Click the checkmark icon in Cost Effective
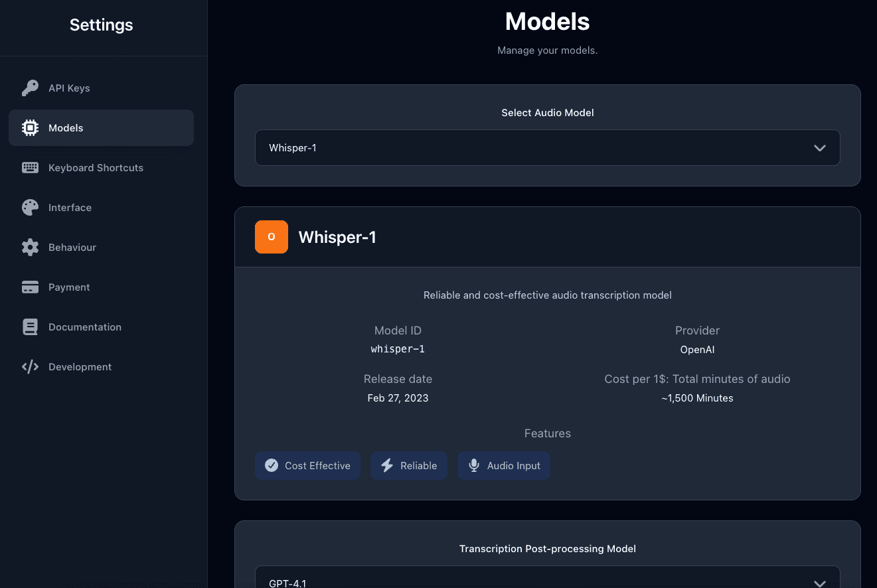877x588 pixels. pyautogui.click(x=272, y=466)
